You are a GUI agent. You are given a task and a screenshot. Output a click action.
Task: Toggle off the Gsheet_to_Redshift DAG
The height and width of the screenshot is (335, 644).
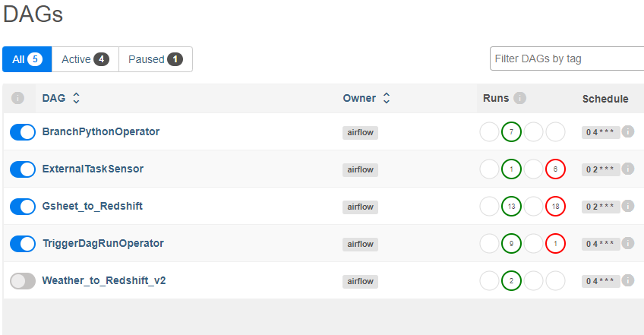pos(23,207)
